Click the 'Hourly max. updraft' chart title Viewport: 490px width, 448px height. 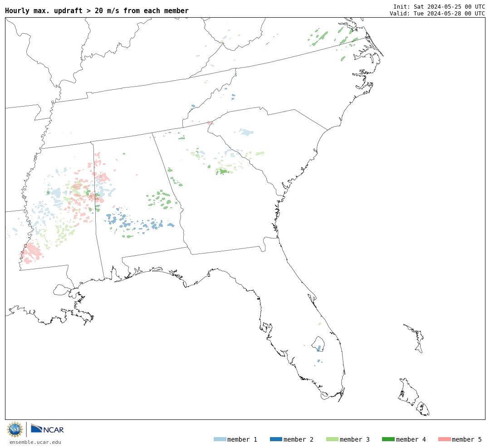click(x=97, y=10)
